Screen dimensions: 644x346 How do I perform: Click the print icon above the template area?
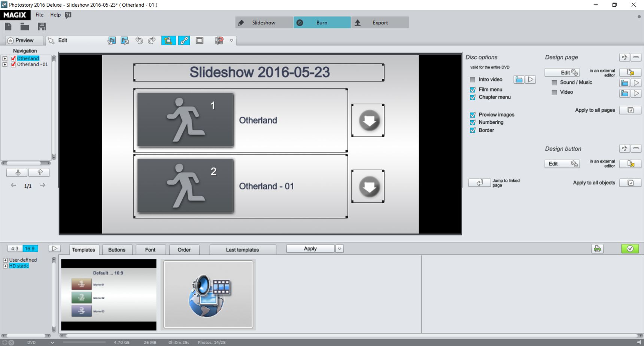[597, 249]
